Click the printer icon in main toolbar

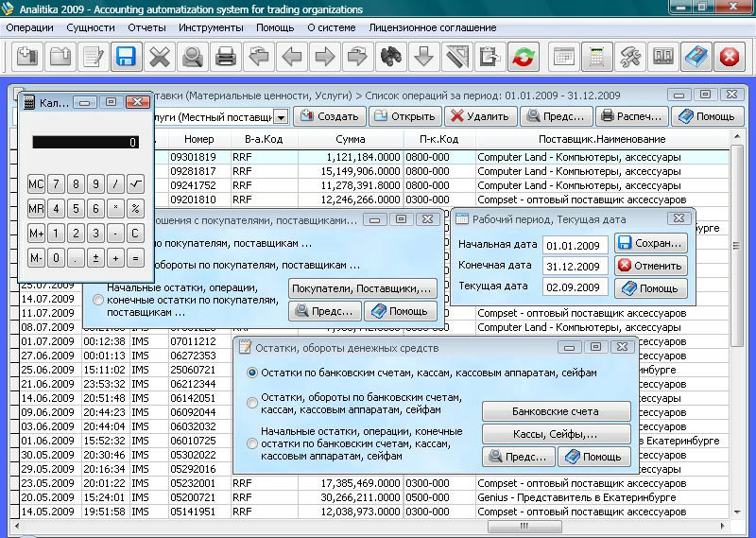[226, 57]
